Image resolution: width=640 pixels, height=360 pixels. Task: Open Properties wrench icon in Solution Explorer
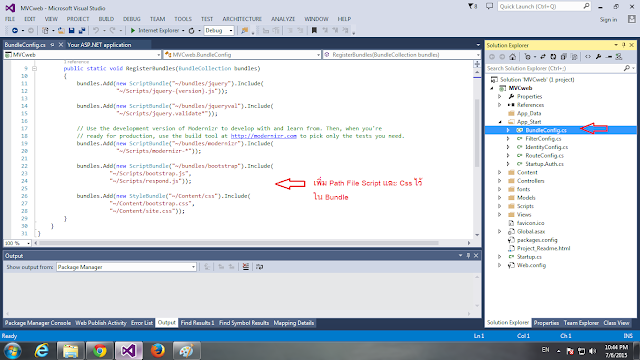(x=598, y=57)
